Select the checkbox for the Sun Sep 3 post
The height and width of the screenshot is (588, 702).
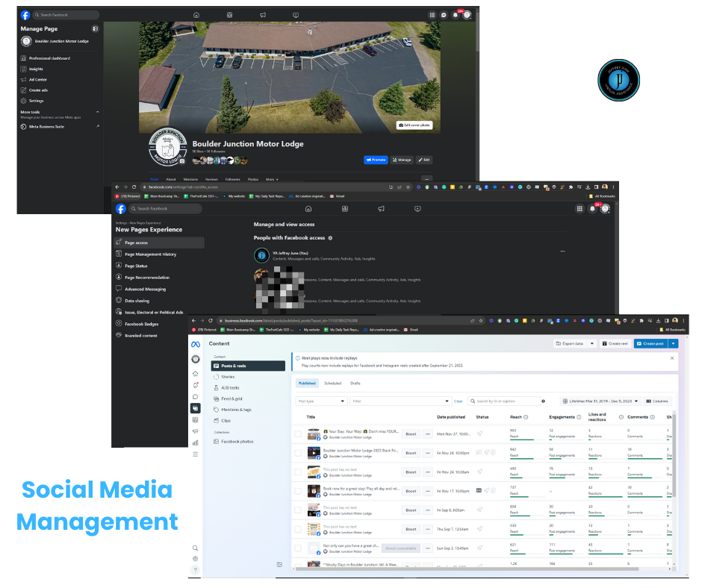(x=298, y=548)
